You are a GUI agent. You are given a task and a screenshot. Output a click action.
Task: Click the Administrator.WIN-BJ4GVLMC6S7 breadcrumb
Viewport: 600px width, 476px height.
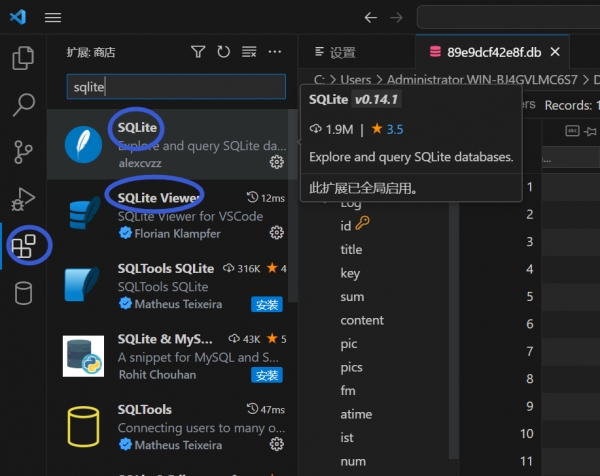tap(482, 80)
